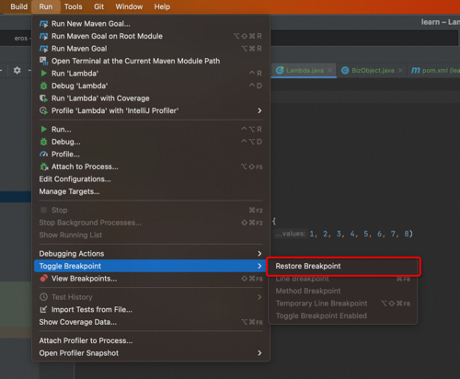Click the Profile... gauge icon

tap(44, 154)
